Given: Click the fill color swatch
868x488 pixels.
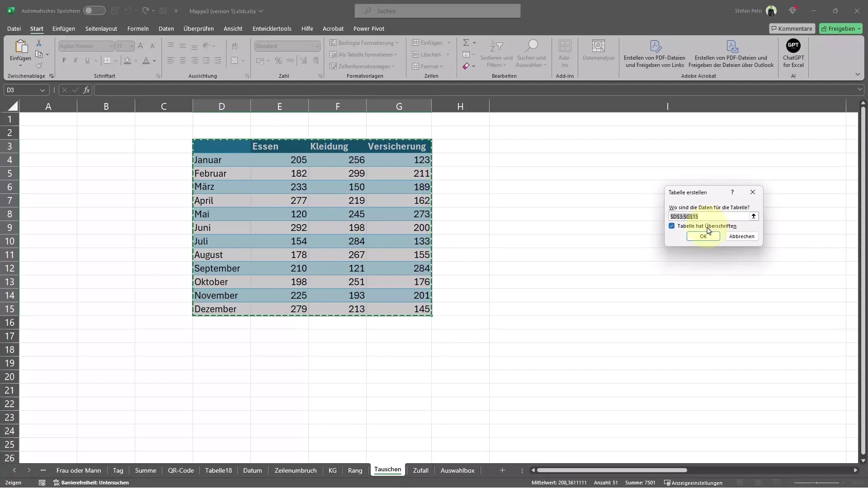Looking at the screenshot, I should [x=127, y=61].
